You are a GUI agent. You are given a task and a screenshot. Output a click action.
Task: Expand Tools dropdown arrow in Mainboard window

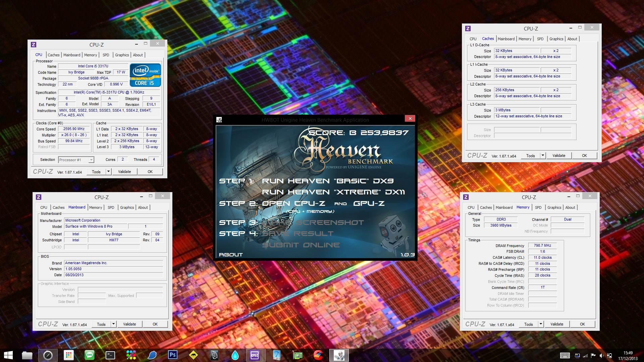tap(113, 324)
